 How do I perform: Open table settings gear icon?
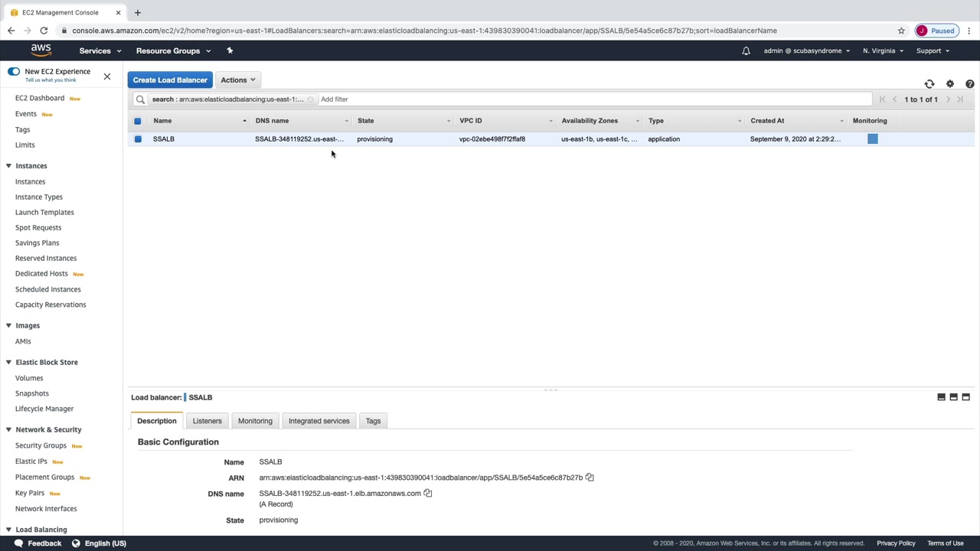950,84
